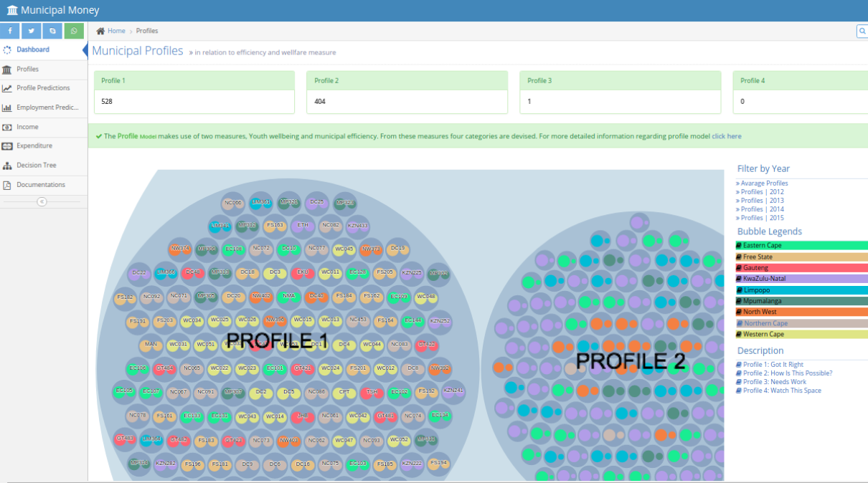Open the Dashboard menu item
Viewport: 868px width, 483px height.
[x=44, y=49]
